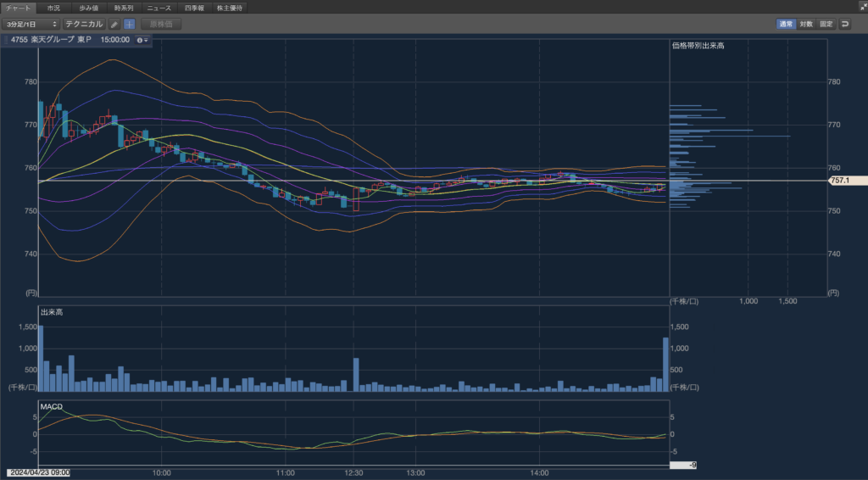Click the 2024/04/23 09:00 date label
The height and width of the screenshot is (480, 868).
[x=39, y=473]
